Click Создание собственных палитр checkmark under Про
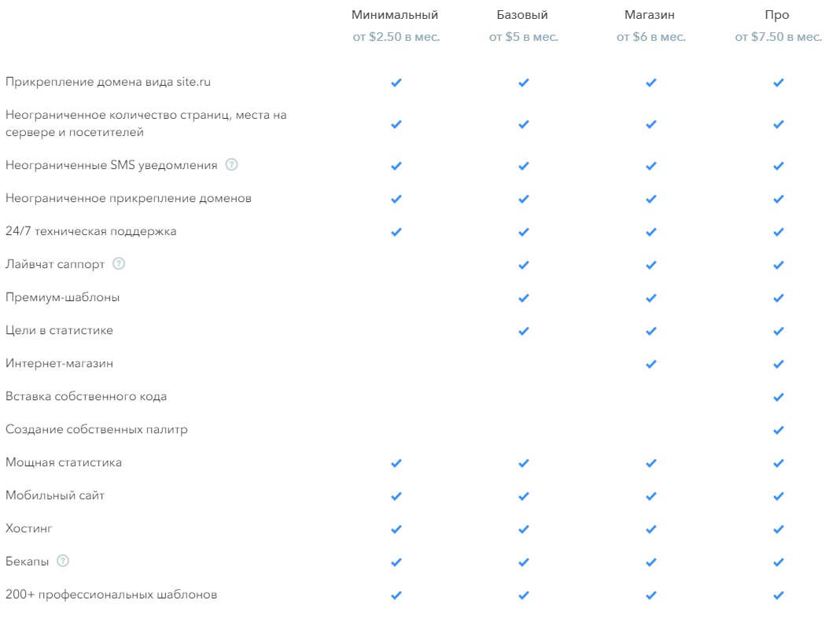Screen dimensions: 840x622 (x=779, y=430)
